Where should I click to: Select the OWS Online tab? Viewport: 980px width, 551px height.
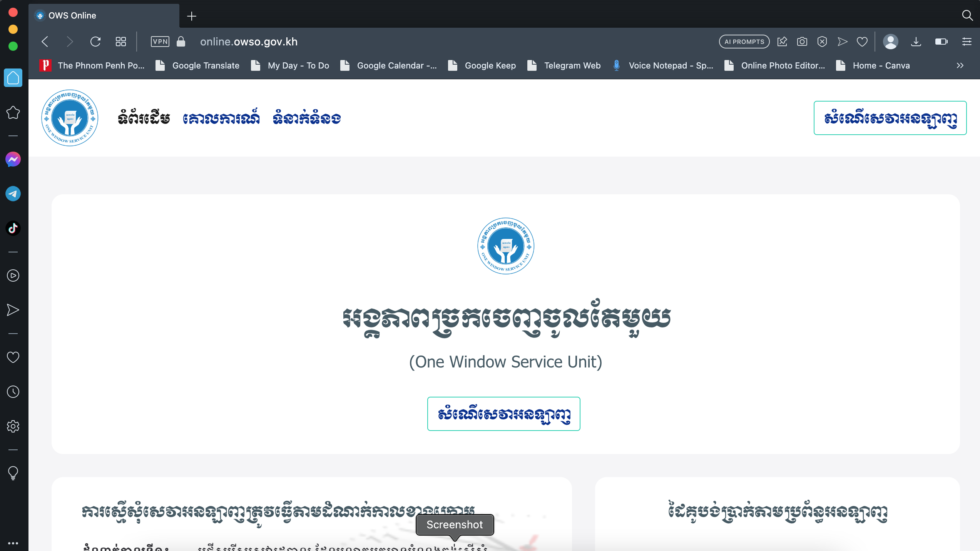click(x=104, y=15)
